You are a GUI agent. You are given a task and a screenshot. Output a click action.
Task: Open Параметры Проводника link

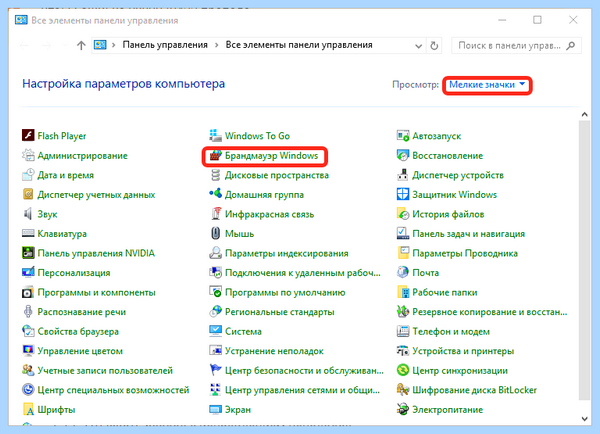465,253
